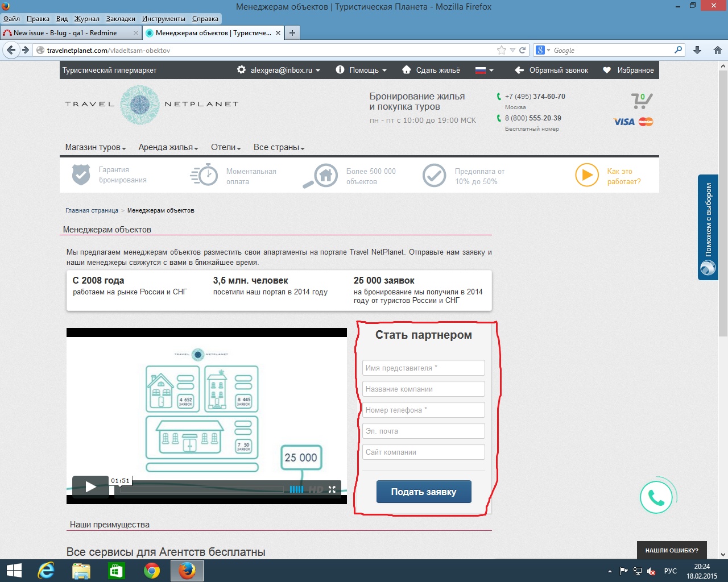Follow the 'Главная страница' breadcrumb link
This screenshot has height=582, width=728.
click(92, 210)
